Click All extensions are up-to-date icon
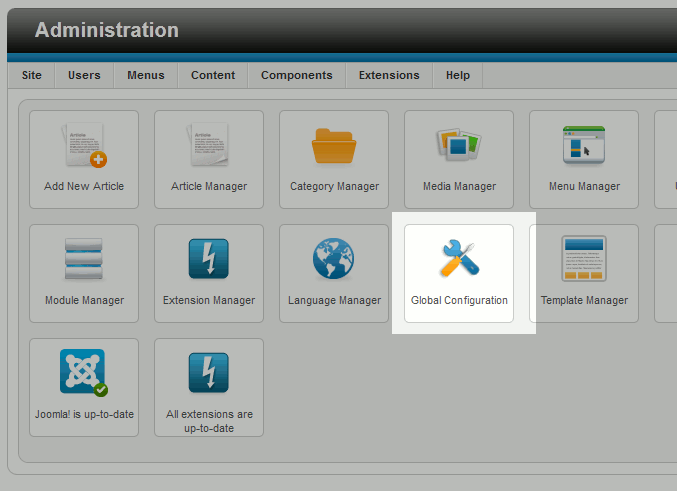The width and height of the screenshot is (677, 491). click(x=209, y=373)
